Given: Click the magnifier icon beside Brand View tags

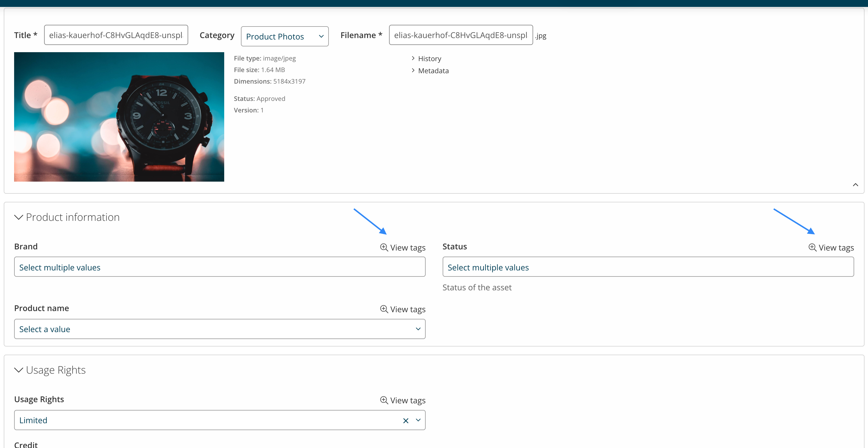Looking at the screenshot, I should (384, 247).
